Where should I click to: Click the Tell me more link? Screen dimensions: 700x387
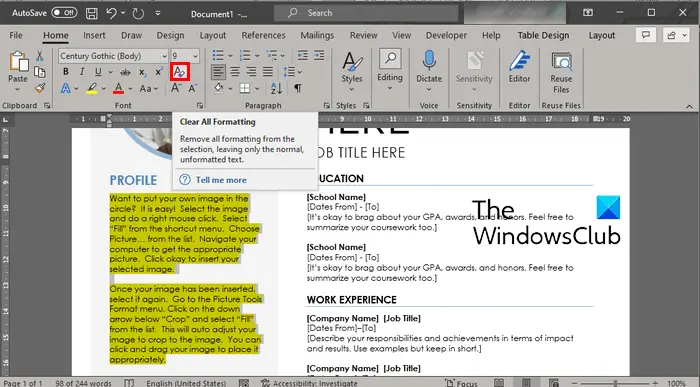coord(221,180)
